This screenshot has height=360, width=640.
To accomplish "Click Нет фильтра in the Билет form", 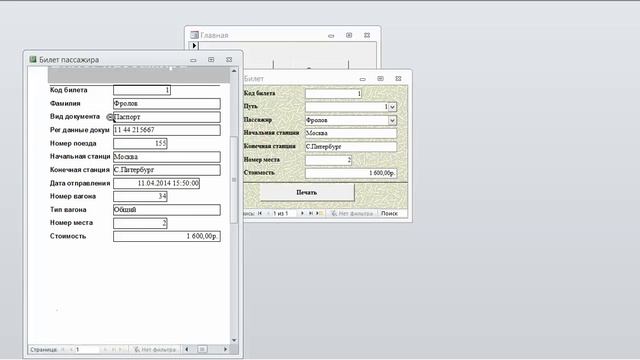I will (x=352, y=213).
